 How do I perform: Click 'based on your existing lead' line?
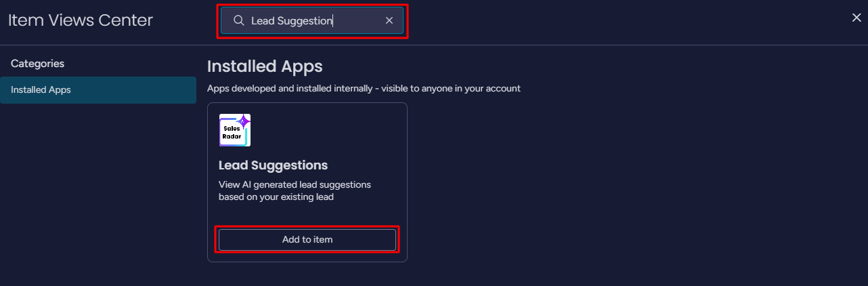(276, 197)
